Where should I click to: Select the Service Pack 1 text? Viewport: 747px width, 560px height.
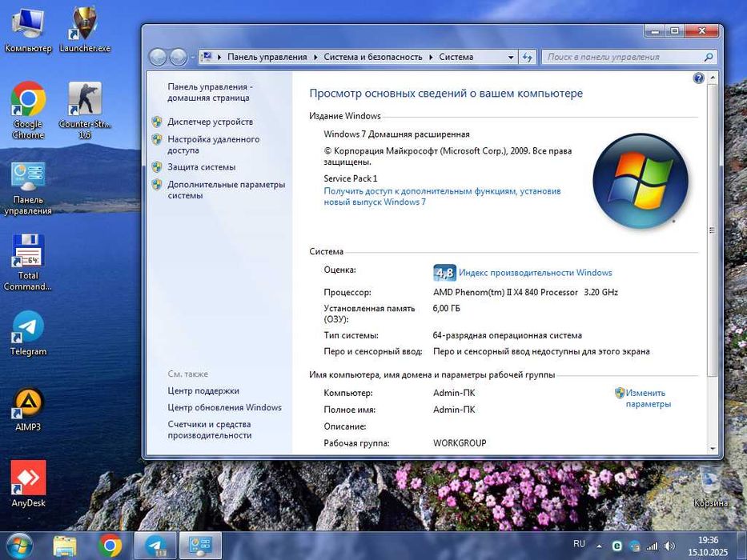[x=351, y=178]
